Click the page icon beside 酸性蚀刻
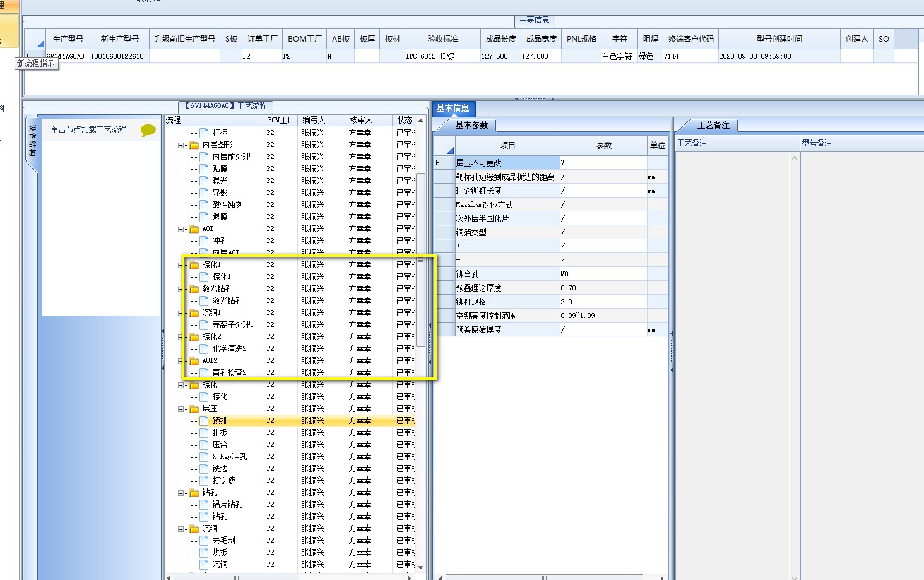 click(204, 204)
